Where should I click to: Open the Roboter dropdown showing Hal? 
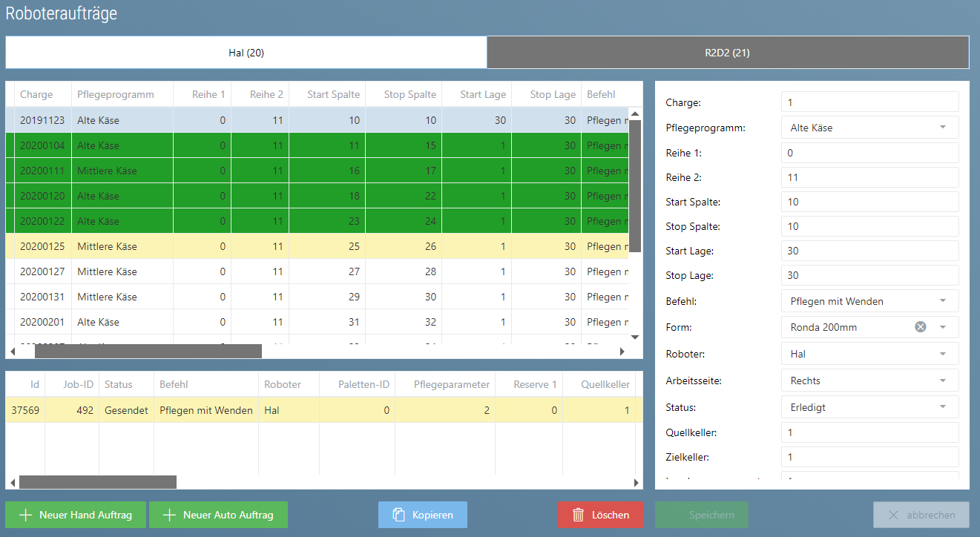pyautogui.click(x=870, y=354)
